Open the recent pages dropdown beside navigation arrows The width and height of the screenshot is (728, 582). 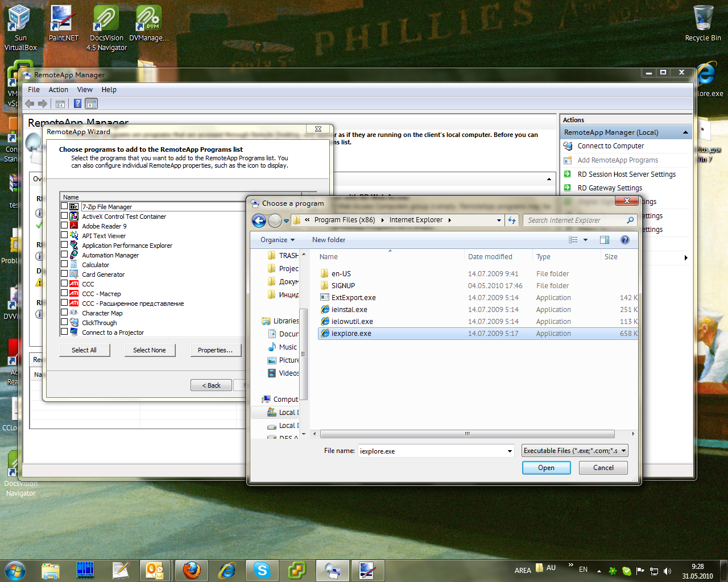(286, 221)
